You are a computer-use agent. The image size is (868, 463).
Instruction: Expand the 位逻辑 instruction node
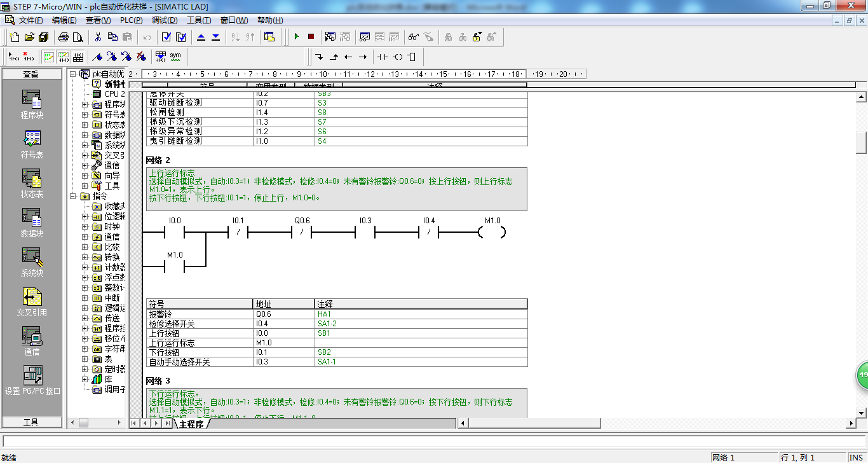tap(85, 216)
